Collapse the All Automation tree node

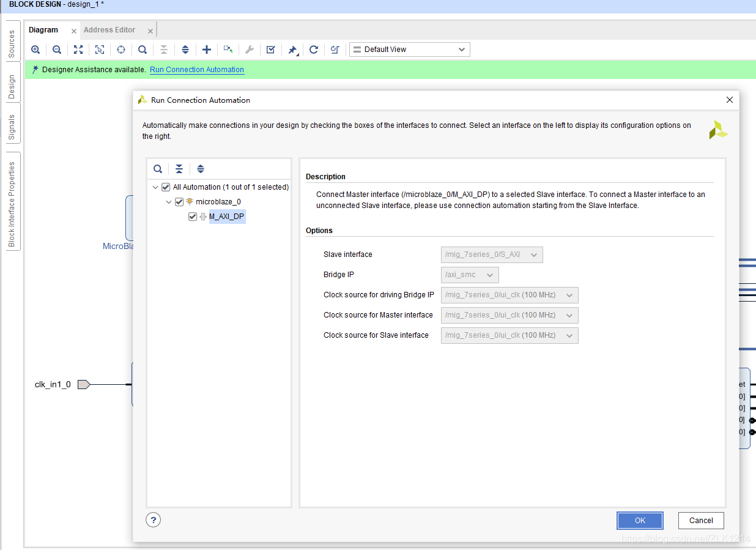pyautogui.click(x=155, y=187)
